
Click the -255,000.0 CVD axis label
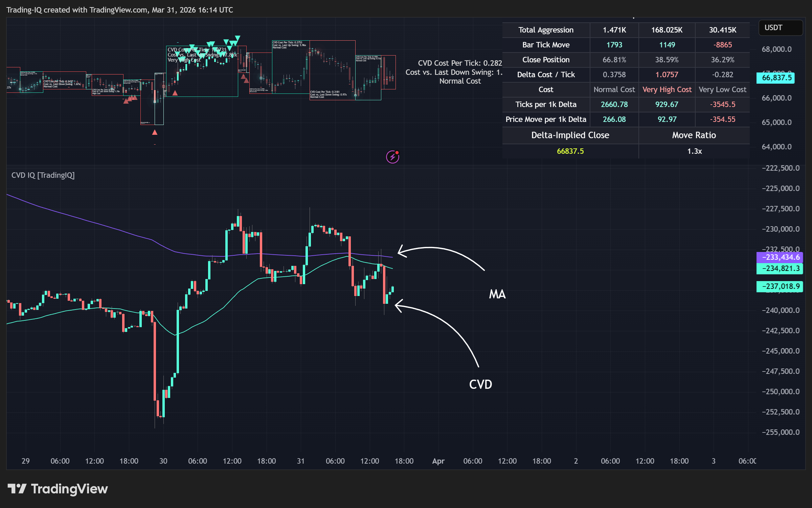click(781, 432)
